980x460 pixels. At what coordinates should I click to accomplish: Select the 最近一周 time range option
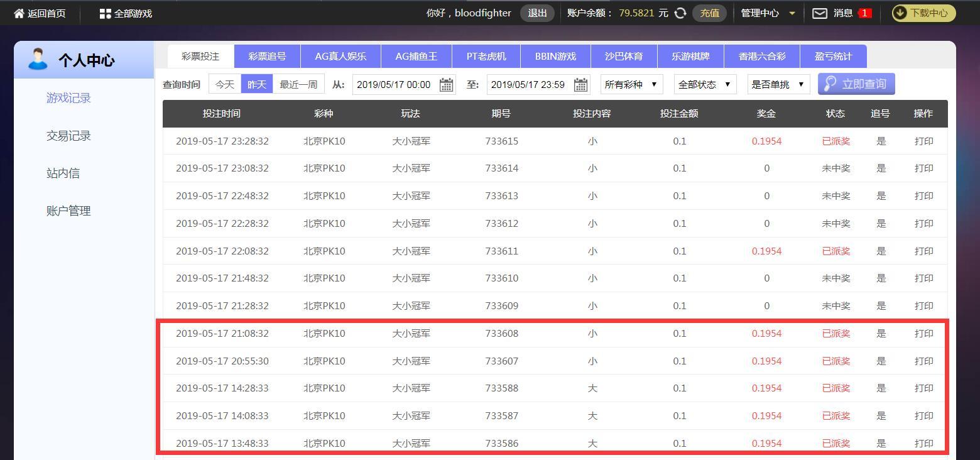(298, 84)
